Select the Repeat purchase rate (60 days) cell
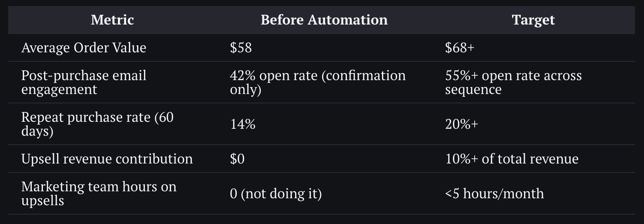The height and width of the screenshot is (224, 644). coord(97,124)
